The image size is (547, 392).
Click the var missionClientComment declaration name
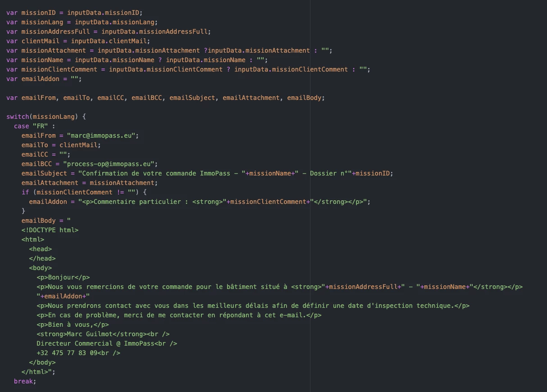click(x=59, y=69)
